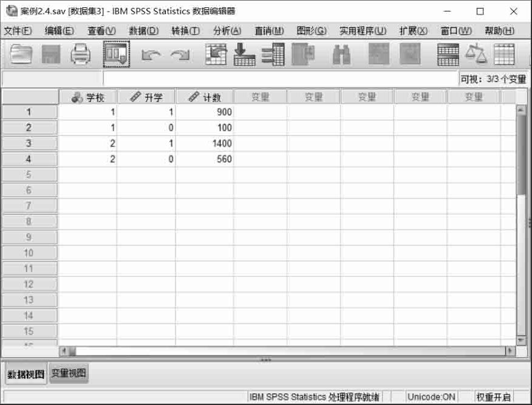Screen dimensions: 532x405
Task: Open the 直销(M) menu
Action: pyautogui.click(x=269, y=31)
